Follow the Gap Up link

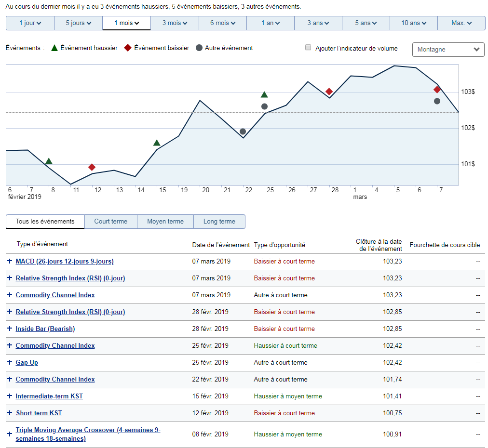27,362
